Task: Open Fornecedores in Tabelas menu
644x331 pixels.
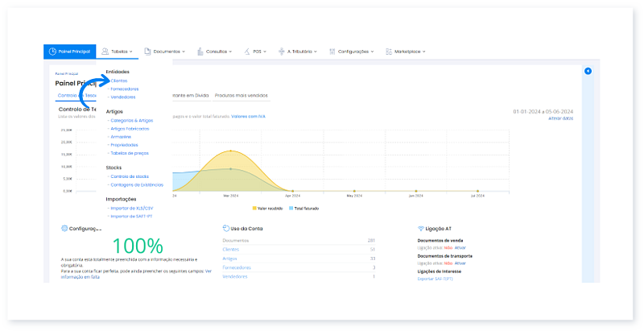Action: tap(123, 89)
